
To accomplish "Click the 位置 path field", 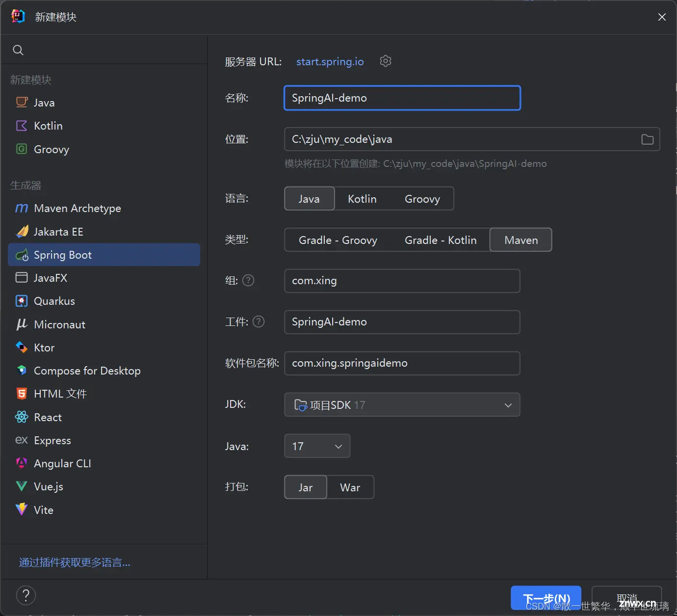I will click(x=472, y=139).
